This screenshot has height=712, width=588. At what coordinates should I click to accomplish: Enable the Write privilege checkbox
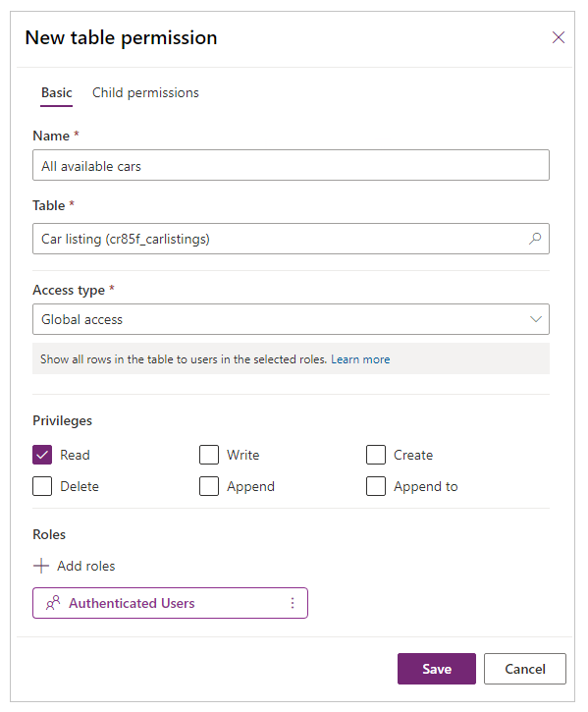(x=209, y=455)
